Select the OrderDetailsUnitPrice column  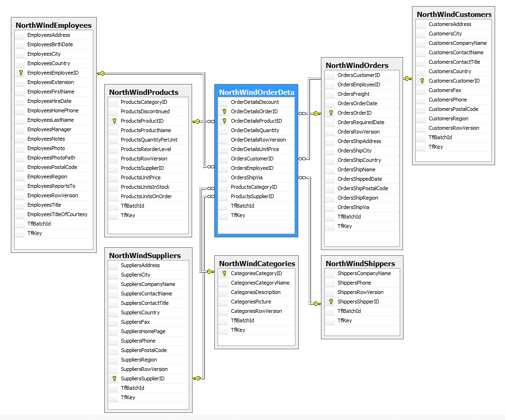pos(256,149)
